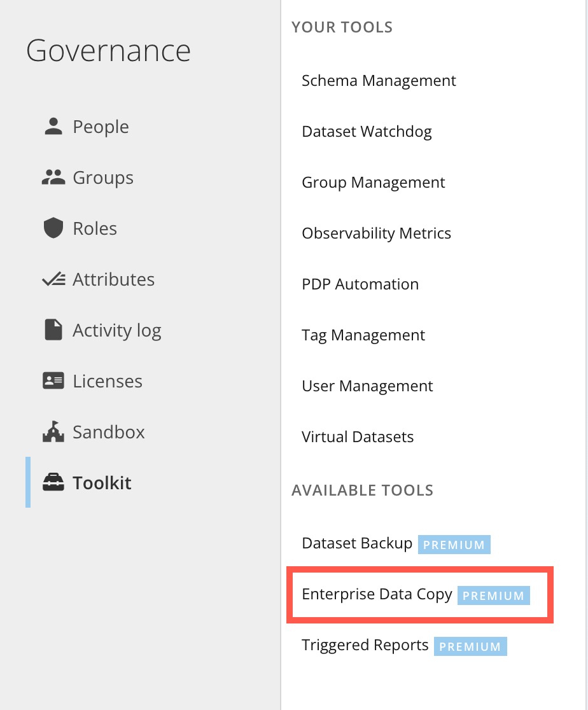Launch Dataset Watchdog
The width and height of the screenshot is (588, 710).
click(367, 132)
